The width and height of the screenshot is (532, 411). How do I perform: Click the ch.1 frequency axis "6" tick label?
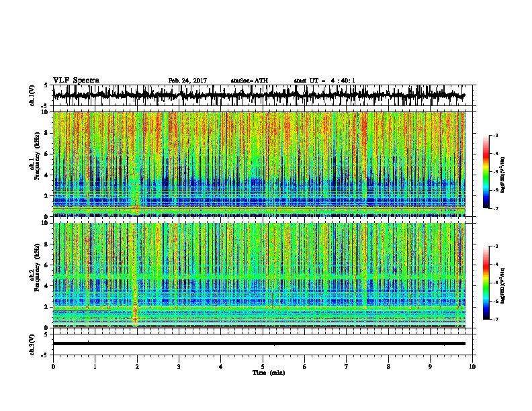coord(47,154)
